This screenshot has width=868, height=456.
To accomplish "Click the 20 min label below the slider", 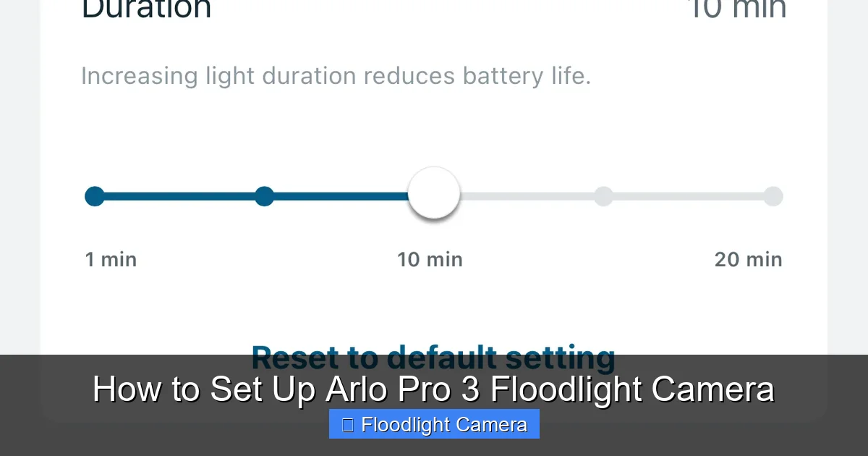I will [747, 259].
